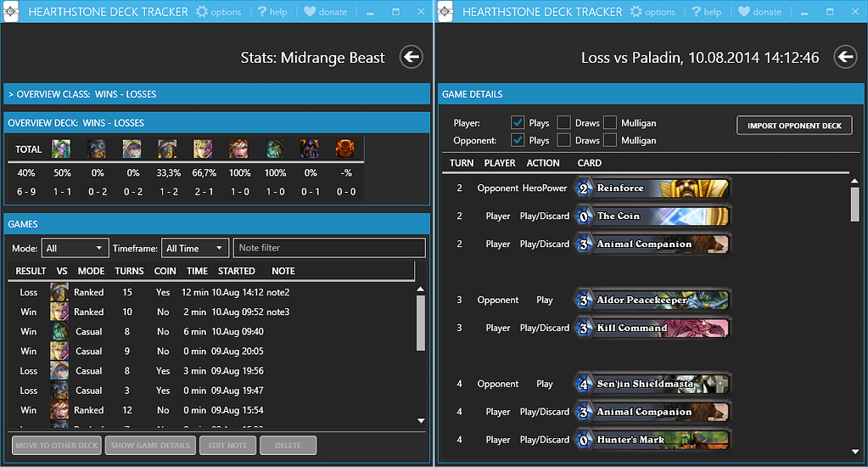Click games list scrollbar thumb
Viewport: 868px width, 467px height.
(421, 323)
